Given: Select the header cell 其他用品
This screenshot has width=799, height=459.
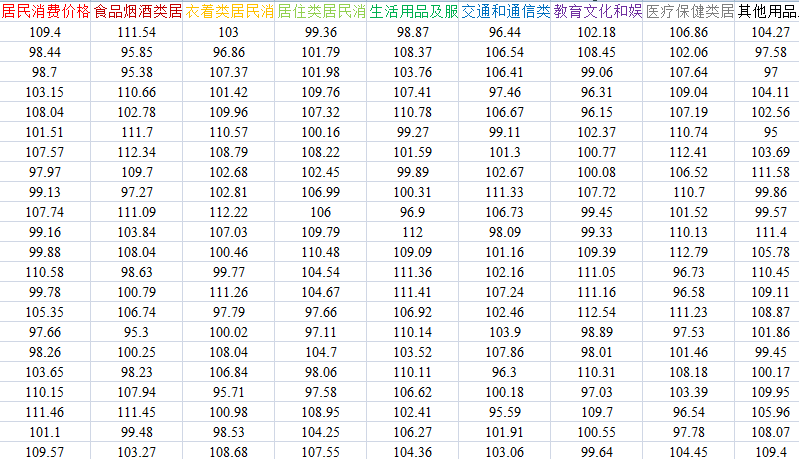Looking at the screenshot, I should [x=767, y=11].
